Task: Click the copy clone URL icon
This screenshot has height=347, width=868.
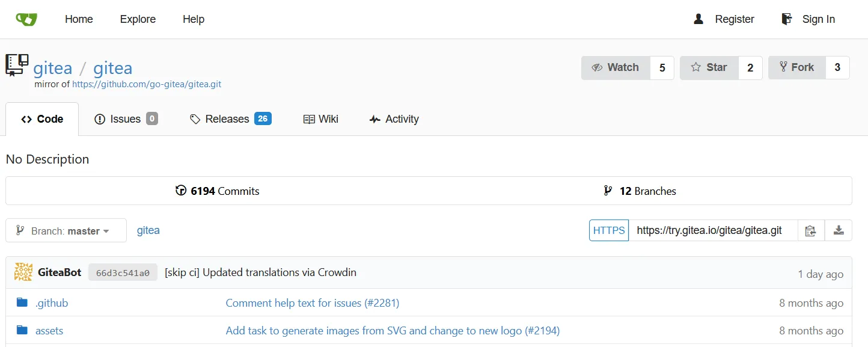Action: (811, 230)
